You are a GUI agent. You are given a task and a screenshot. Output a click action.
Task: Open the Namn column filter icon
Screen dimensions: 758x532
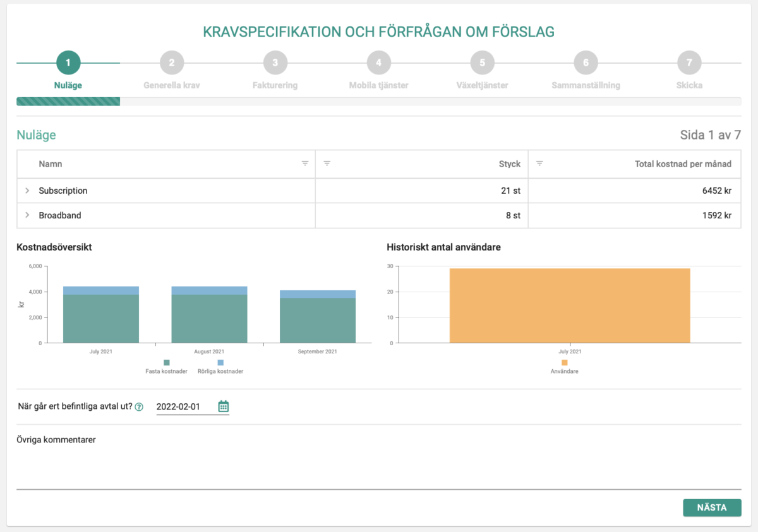(x=305, y=163)
